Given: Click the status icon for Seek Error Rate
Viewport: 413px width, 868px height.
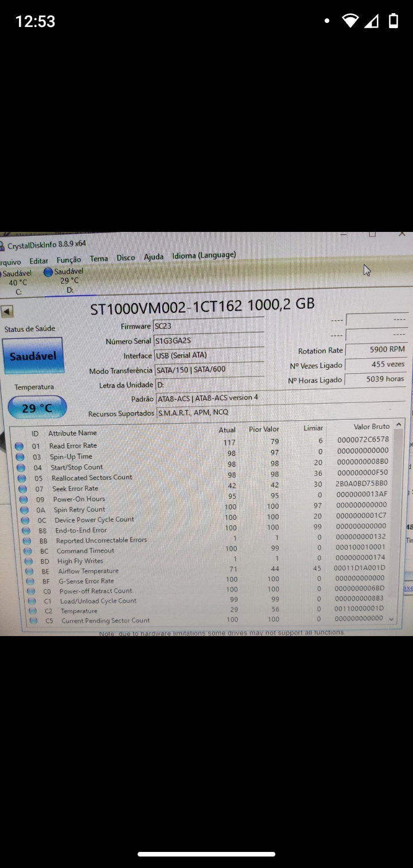Looking at the screenshot, I should click(24, 489).
